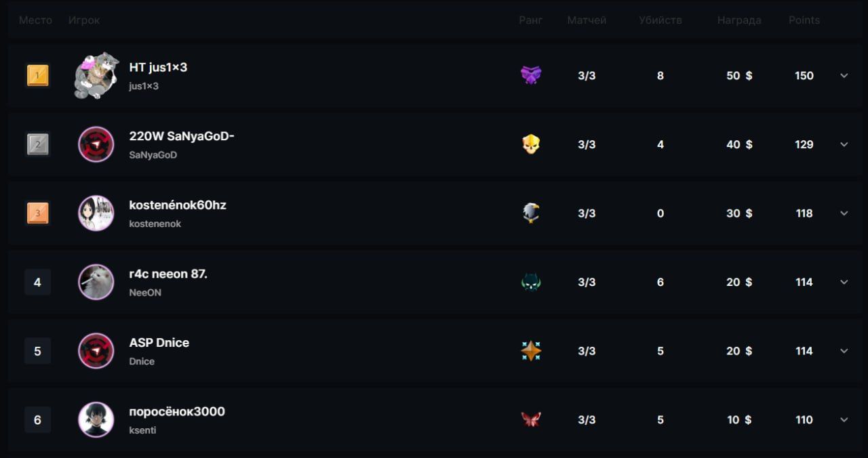Click the white cat avatar of NeeON
The width and height of the screenshot is (868, 458).
[96, 282]
